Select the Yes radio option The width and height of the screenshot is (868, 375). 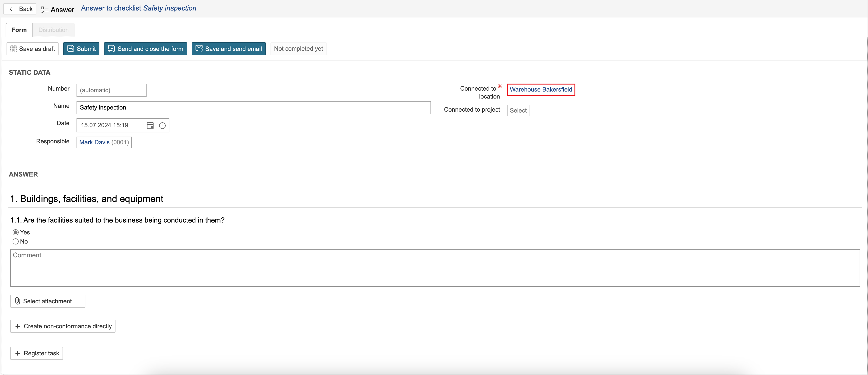15,232
